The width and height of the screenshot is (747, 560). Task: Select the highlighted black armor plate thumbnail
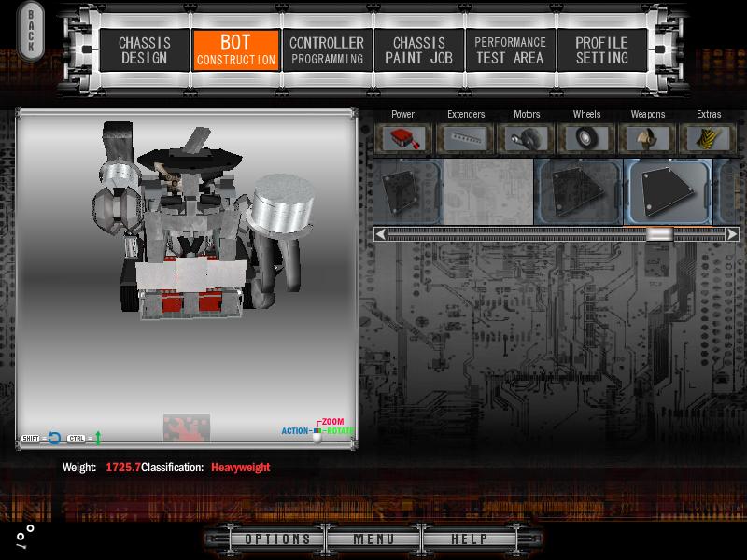pos(668,192)
